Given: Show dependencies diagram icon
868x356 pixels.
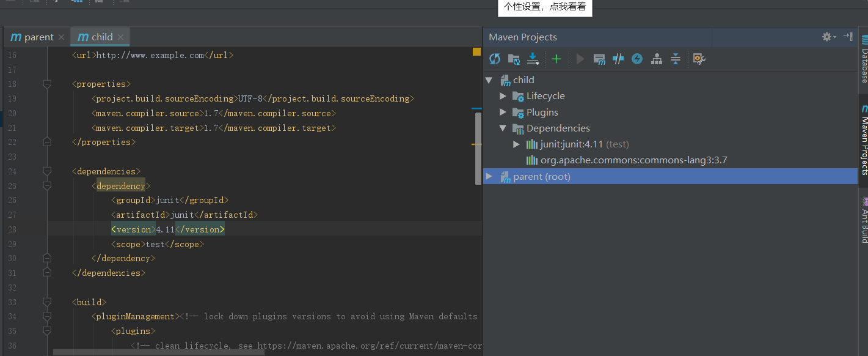Looking at the screenshot, I should 657,59.
